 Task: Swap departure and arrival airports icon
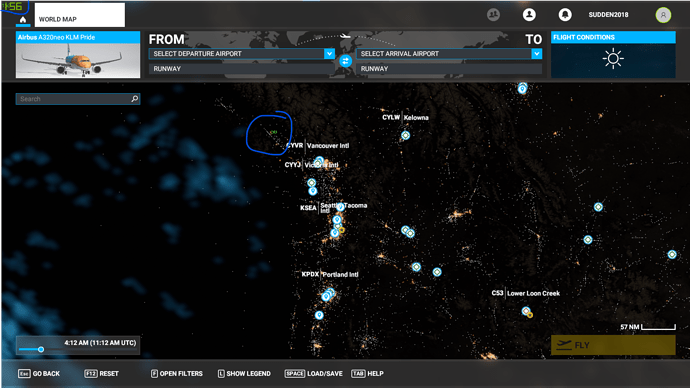(345, 61)
